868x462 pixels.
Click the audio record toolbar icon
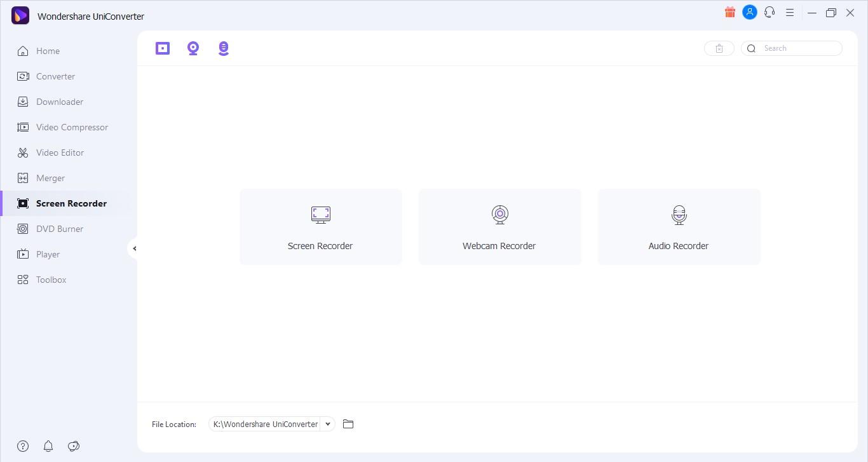[224, 48]
